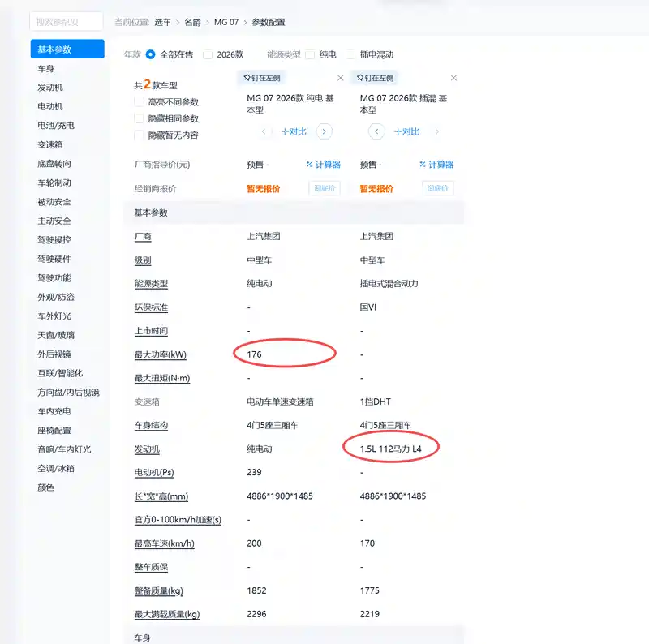The height and width of the screenshot is (644, 649).
Task: Open the 整备质量(kg) parameter explanation
Action: 158,591
